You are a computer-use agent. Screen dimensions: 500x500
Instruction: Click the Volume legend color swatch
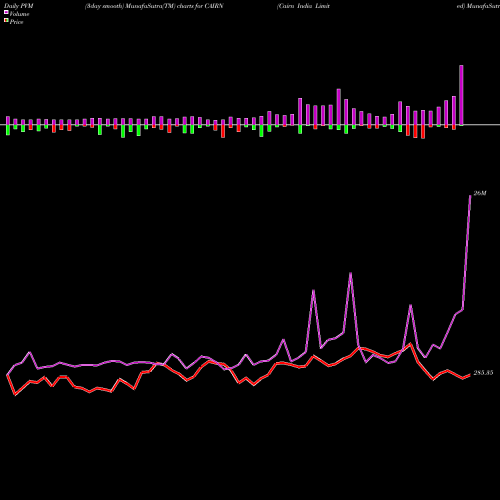click(6, 12)
